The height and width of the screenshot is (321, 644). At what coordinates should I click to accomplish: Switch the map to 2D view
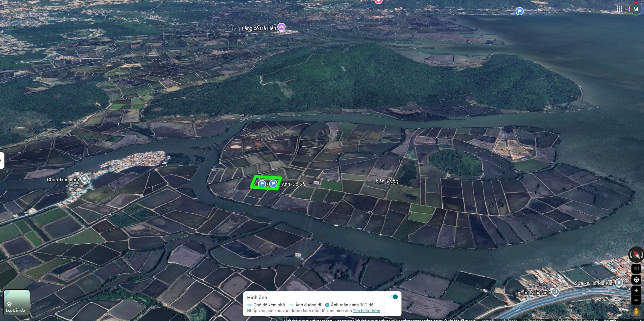(636, 269)
